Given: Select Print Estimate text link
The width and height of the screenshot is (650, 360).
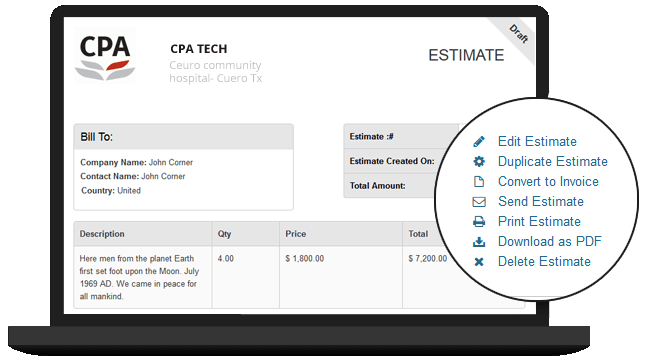Looking at the screenshot, I should 539,221.
